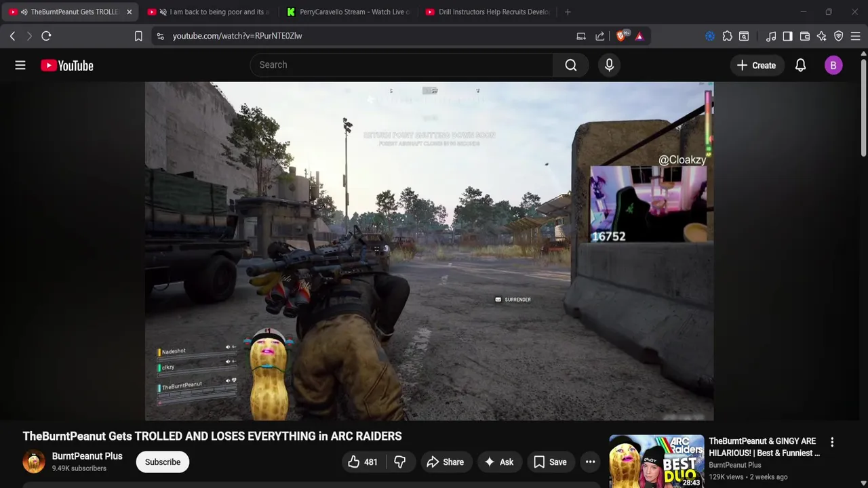The height and width of the screenshot is (488, 868).
Task: Share this page via address bar icon
Action: (600, 36)
